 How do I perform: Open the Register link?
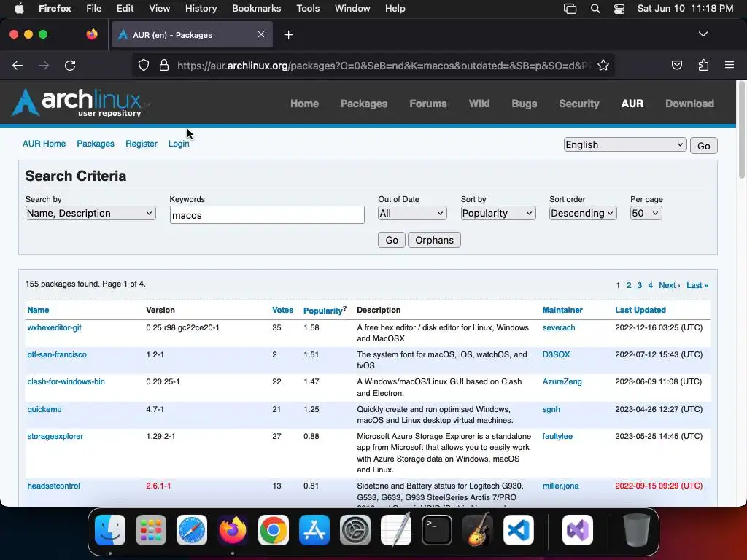(141, 144)
